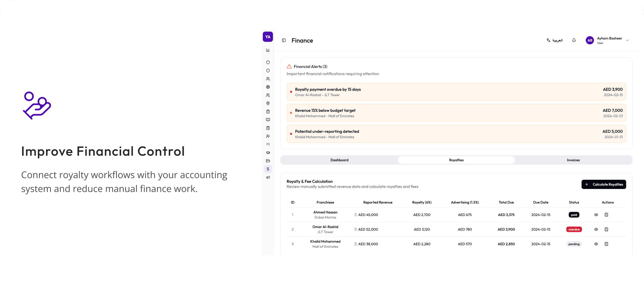Viewport: 644px width, 285px height.
Task: Expand the Ayham Basheer user menu chevron
Action: point(628,41)
